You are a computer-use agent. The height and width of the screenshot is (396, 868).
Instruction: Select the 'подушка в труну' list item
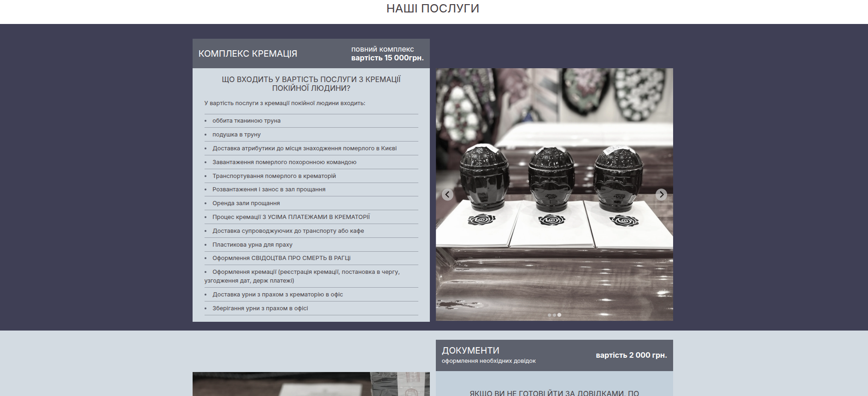click(236, 135)
